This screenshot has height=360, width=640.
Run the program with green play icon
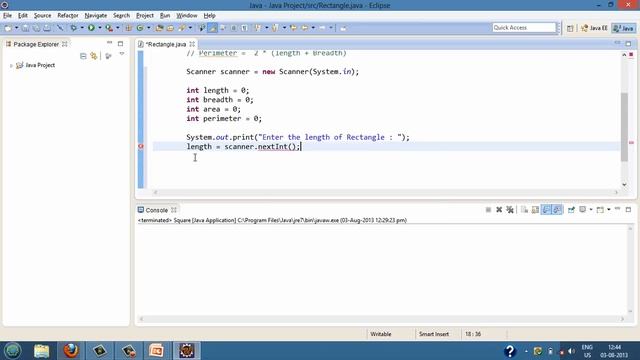point(91,28)
